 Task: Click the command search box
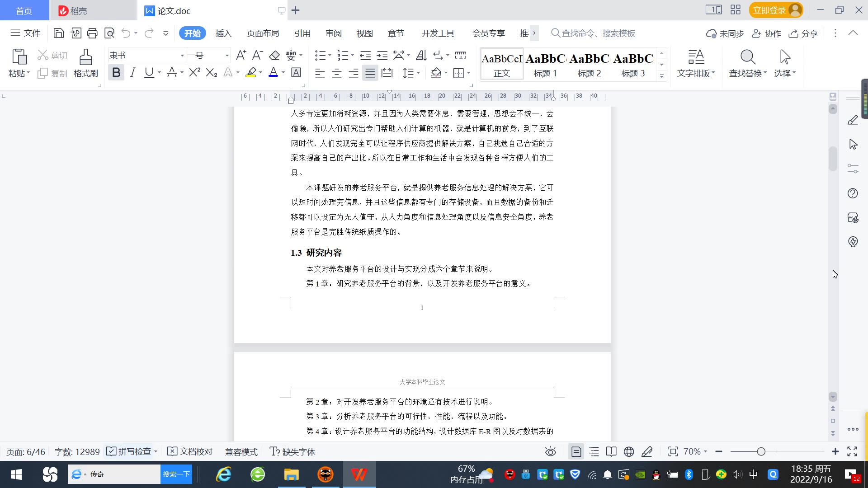point(593,33)
